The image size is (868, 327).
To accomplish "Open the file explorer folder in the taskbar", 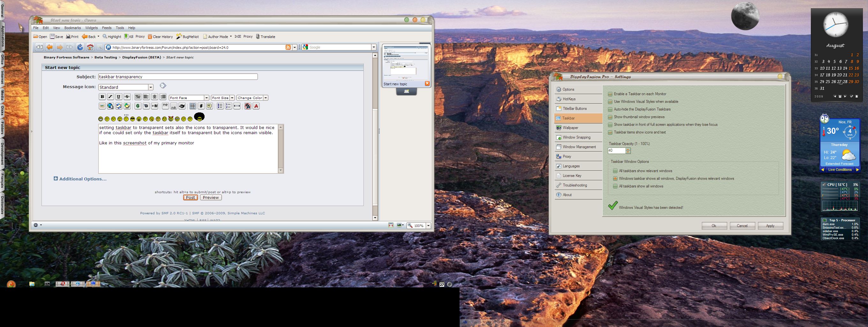I will [32, 284].
